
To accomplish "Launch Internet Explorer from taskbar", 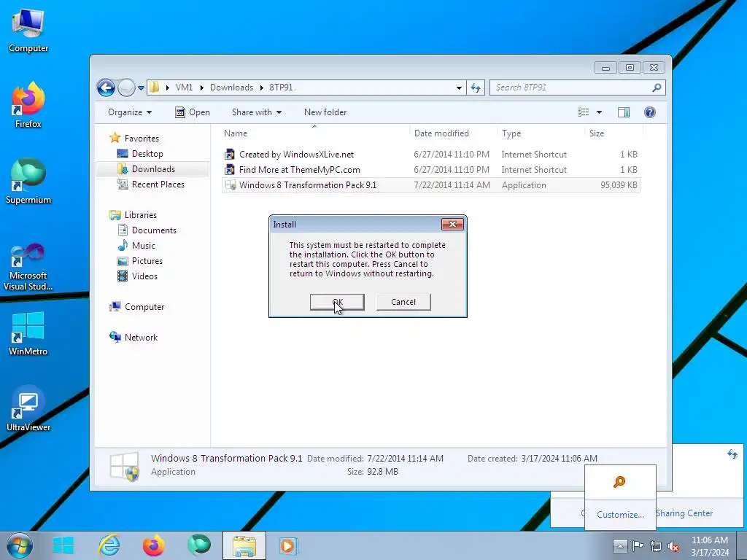I will (x=109, y=545).
